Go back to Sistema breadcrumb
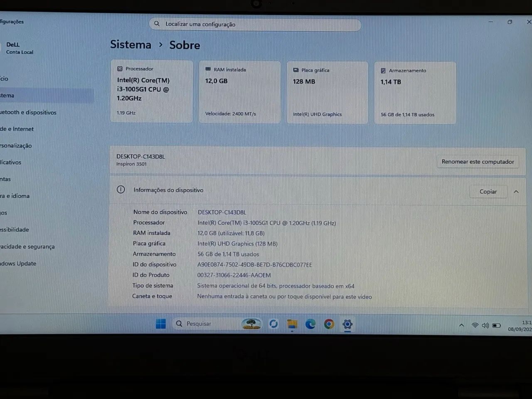 pos(131,44)
